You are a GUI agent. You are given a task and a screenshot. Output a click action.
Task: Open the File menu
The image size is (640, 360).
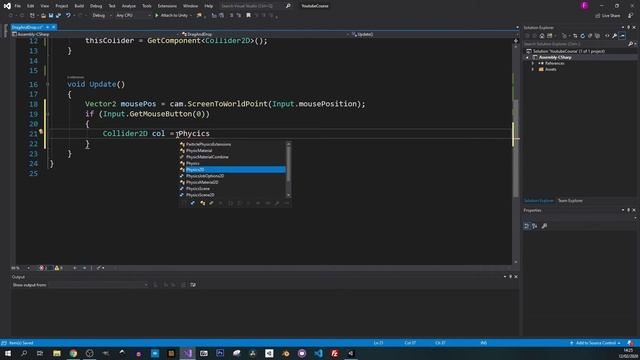point(18,6)
